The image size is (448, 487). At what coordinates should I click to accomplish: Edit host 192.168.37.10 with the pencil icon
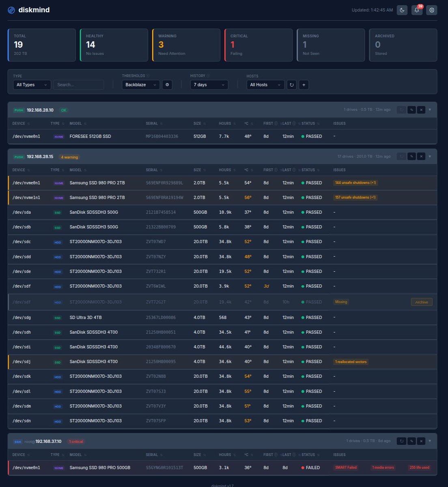coord(411,441)
